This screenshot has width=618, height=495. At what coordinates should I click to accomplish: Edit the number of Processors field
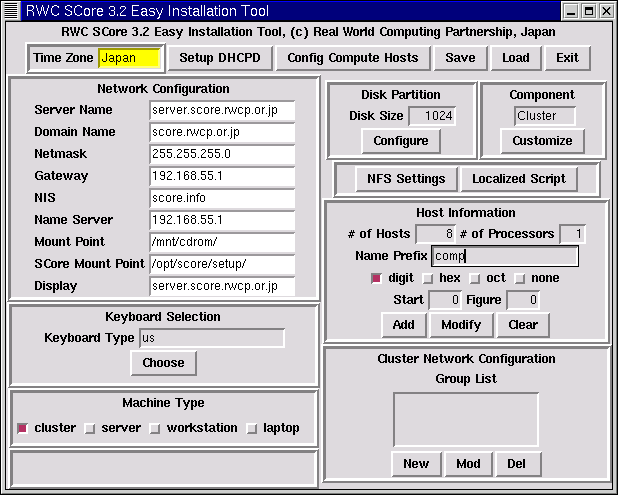pyautogui.click(x=572, y=234)
